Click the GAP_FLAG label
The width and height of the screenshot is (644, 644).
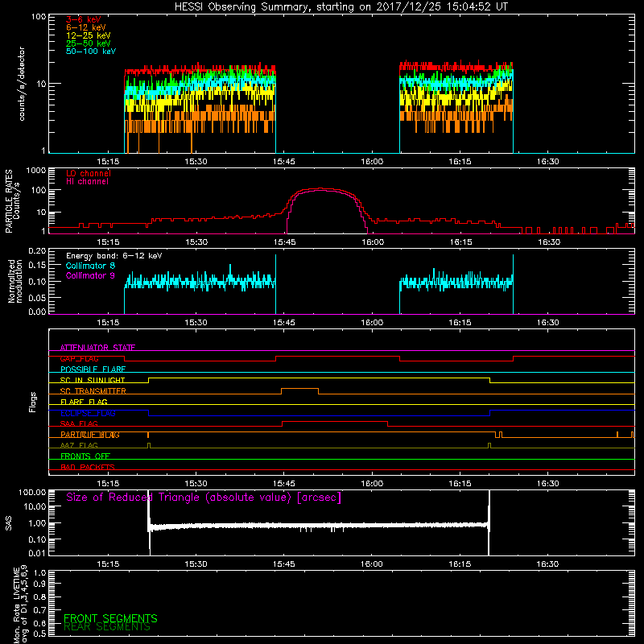pos(79,358)
